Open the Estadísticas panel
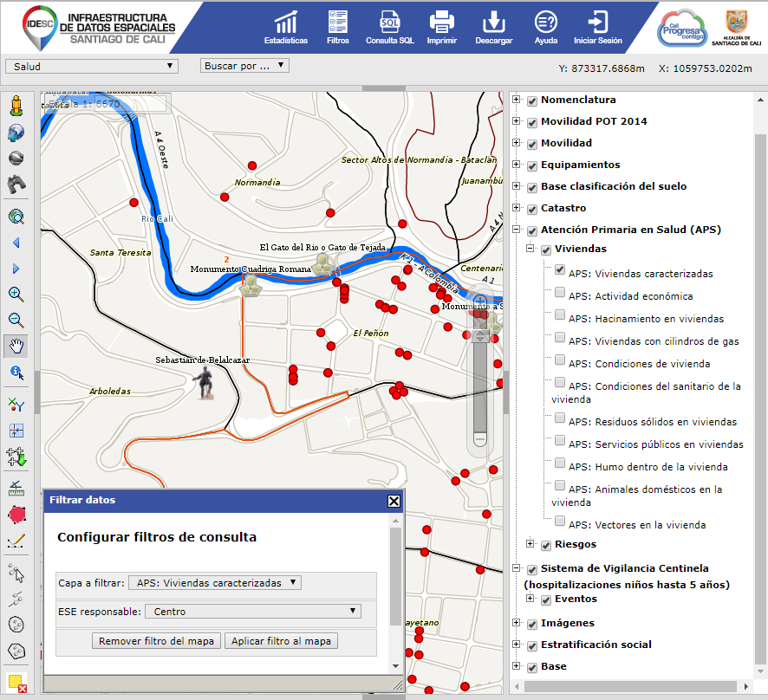 284,26
